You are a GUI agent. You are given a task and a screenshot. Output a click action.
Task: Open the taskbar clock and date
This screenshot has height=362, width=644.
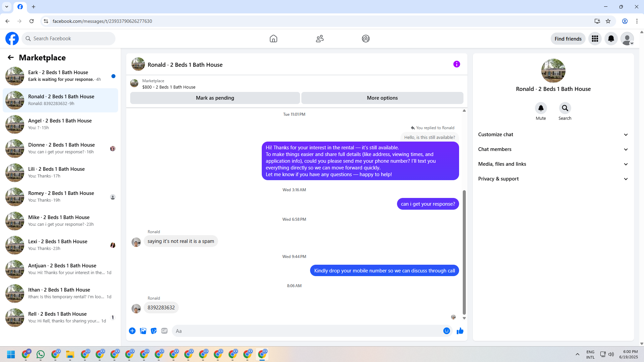click(629, 354)
